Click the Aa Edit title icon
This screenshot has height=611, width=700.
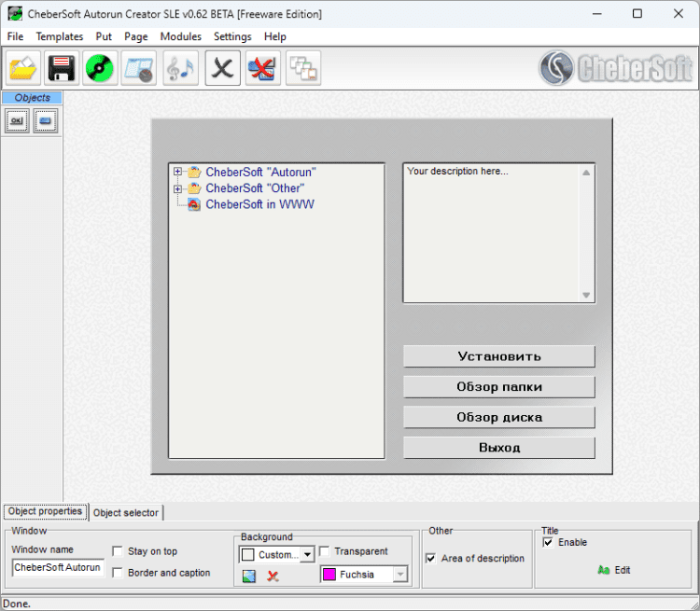(x=604, y=570)
